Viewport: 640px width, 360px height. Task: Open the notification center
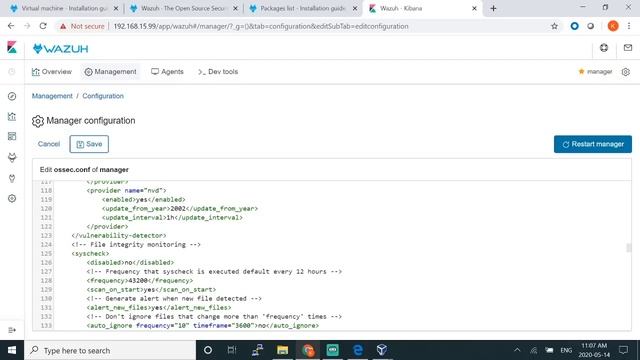[623, 350]
